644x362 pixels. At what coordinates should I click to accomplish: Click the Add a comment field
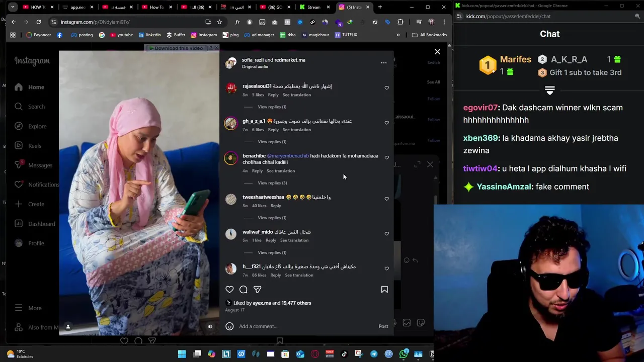pyautogui.click(x=306, y=326)
